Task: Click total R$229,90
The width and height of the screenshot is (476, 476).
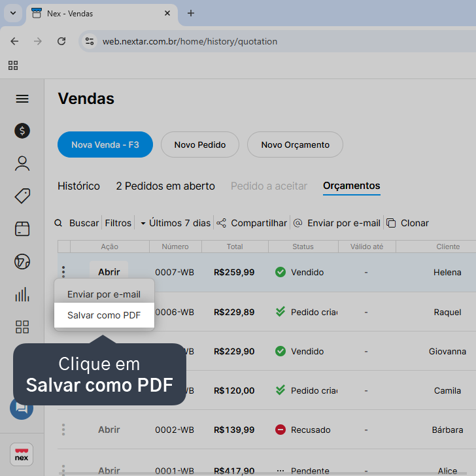Action: (234, 351)
